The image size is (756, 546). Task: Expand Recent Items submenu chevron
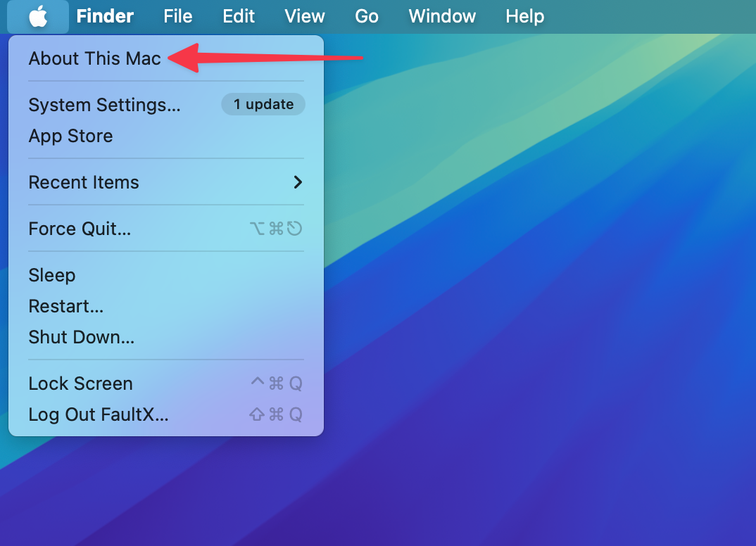tap(298, 182)
